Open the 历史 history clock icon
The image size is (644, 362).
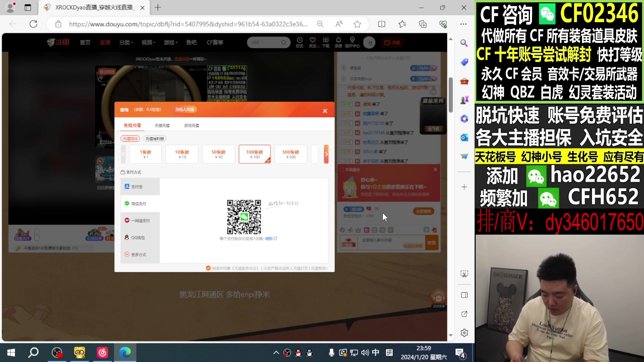300,42
